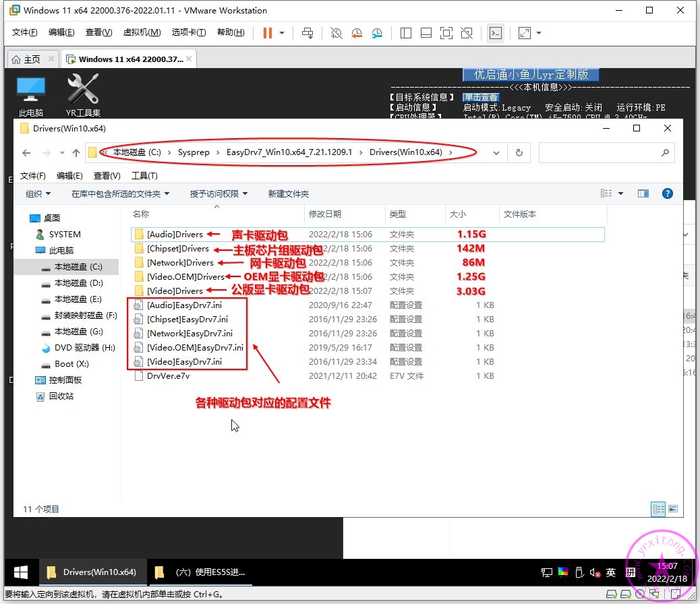Switch to large icons view in status bar
700x604 pixels.
pyautogui.click(x=673, y=509)
